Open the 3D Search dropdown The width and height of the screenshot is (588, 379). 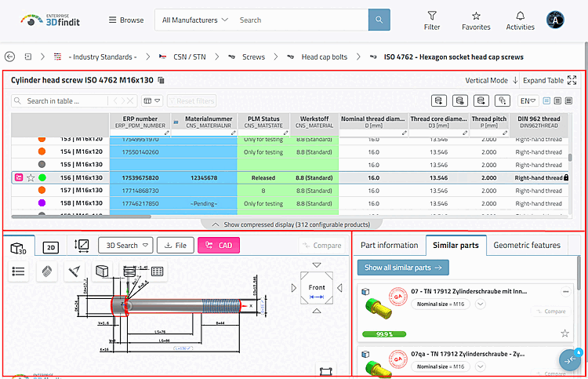tap(125, 245)
